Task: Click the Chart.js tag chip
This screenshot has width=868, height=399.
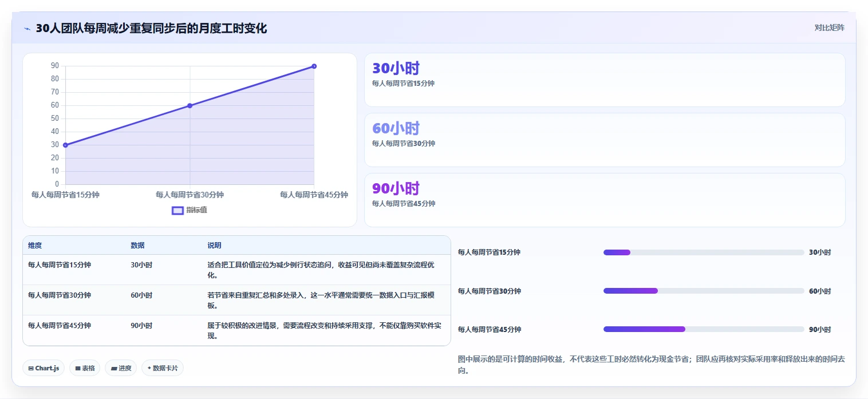Action: tap(44, 368)
